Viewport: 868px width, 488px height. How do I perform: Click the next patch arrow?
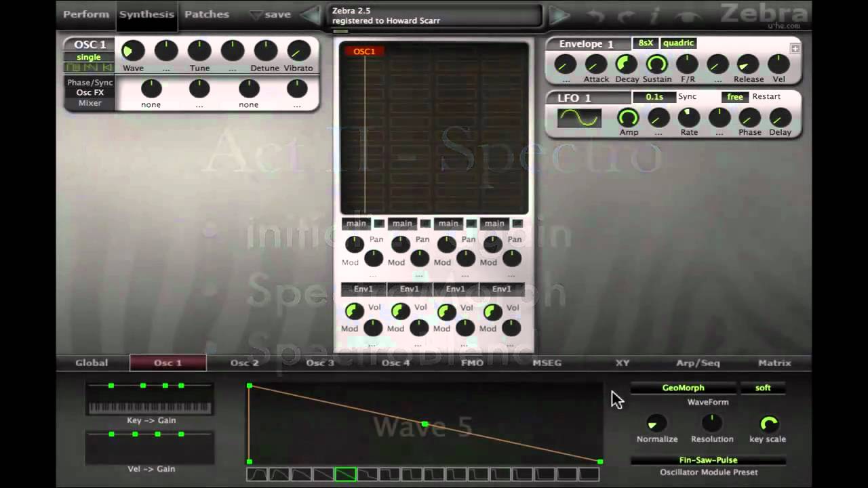(x=559, y=14)
